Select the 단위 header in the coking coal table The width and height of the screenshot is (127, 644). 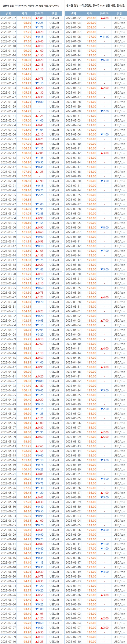click(119, 14)
